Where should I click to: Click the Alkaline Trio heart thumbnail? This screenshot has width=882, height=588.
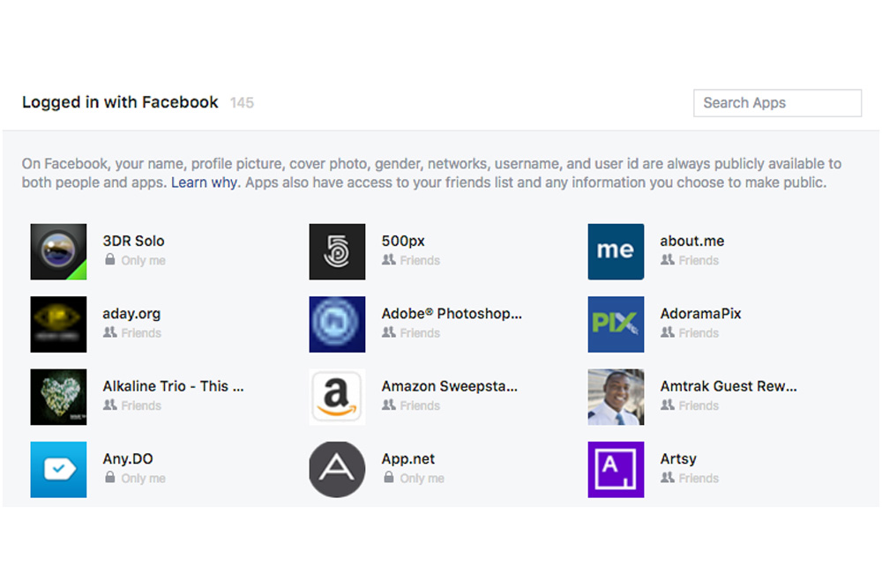[58, 397]
